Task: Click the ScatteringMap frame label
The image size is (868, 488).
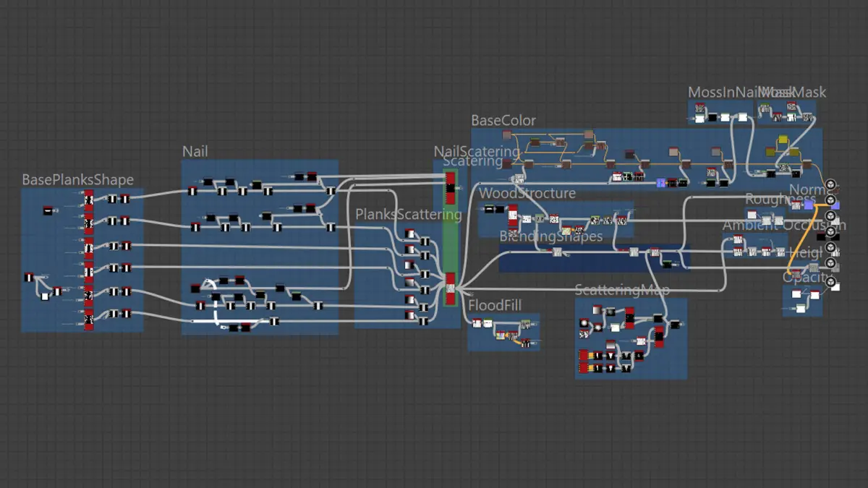Action: pyautogui.click(x=622, y=290)
